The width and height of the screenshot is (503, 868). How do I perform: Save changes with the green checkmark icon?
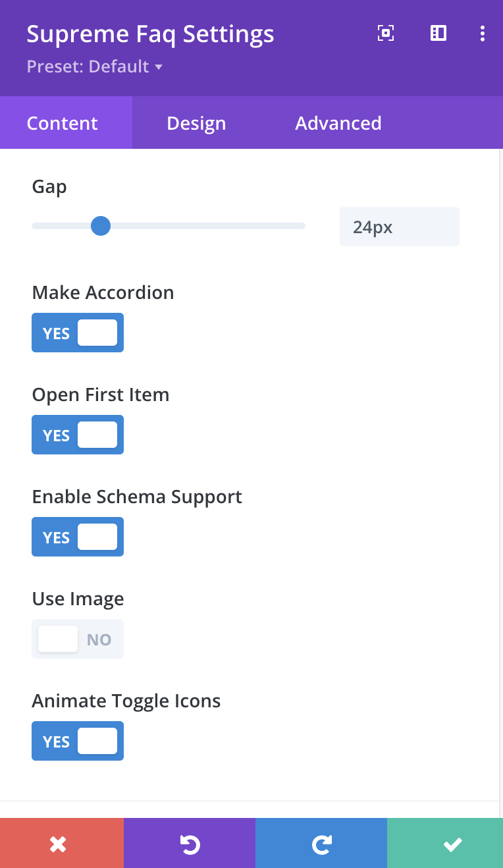click(x=452, y=844)
